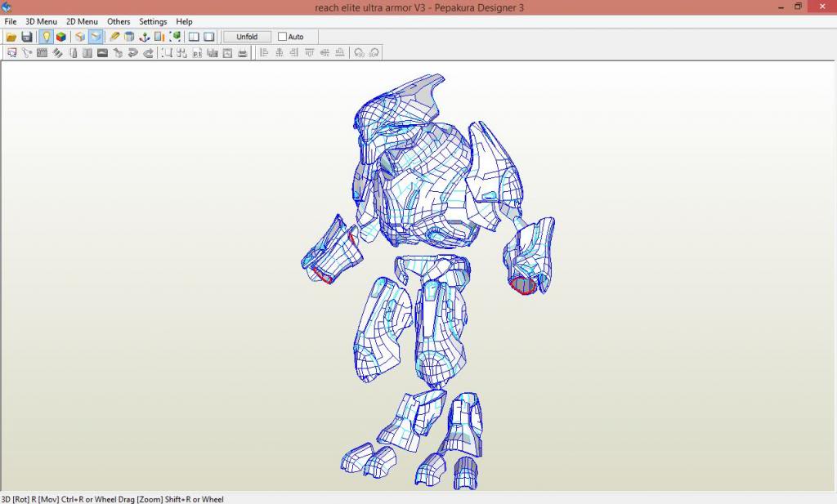Screen dimensions: 837x504
Task: Open the Help menu
Action: [x=184, y=21]
